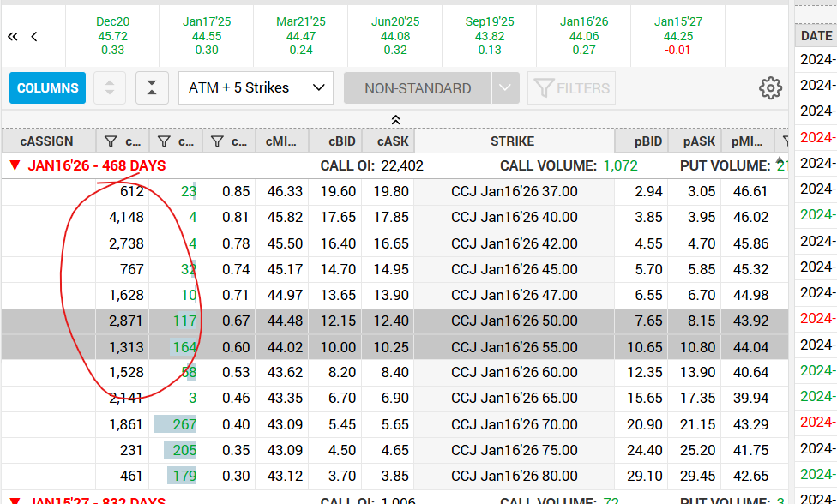Click call bid 10.00 on 55.00 strike
Screen dimensions: 837x504
338,347
